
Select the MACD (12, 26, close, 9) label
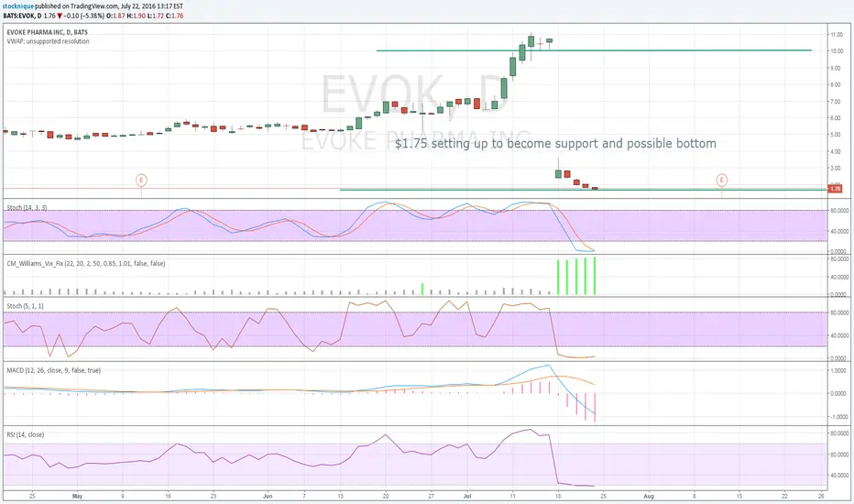[x=53, y=370]
